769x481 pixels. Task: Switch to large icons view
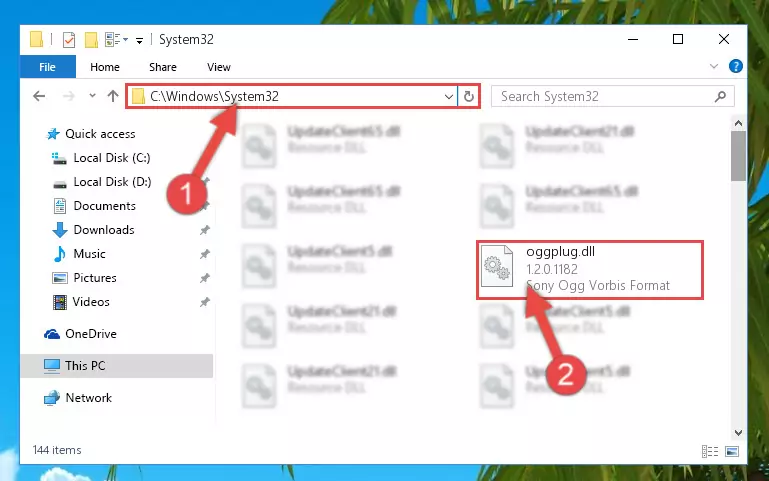point(732,451)
